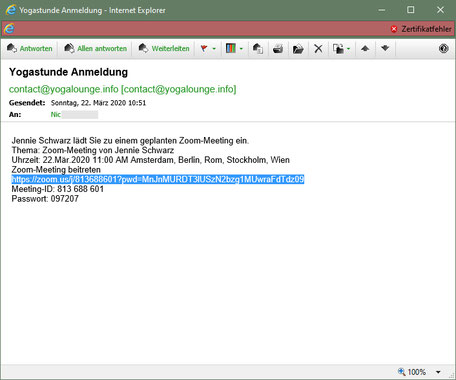Go to the previous item with up arrow
The image size is (456, 380).
365,49
